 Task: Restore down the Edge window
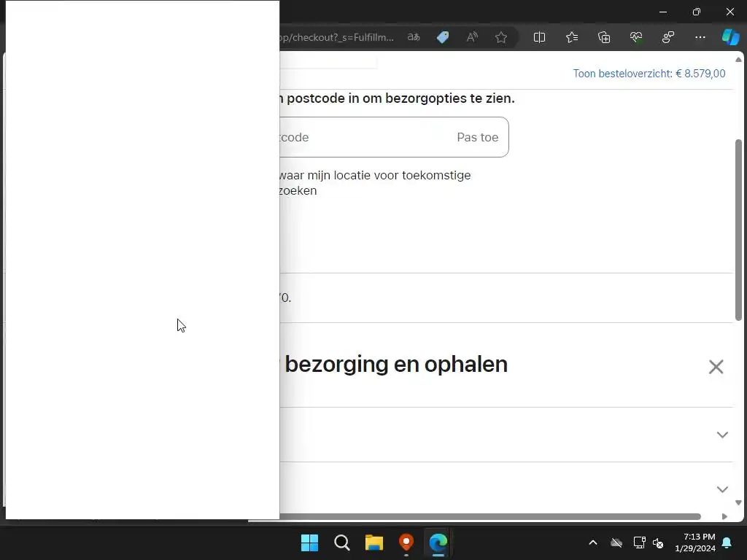[697, 12]
